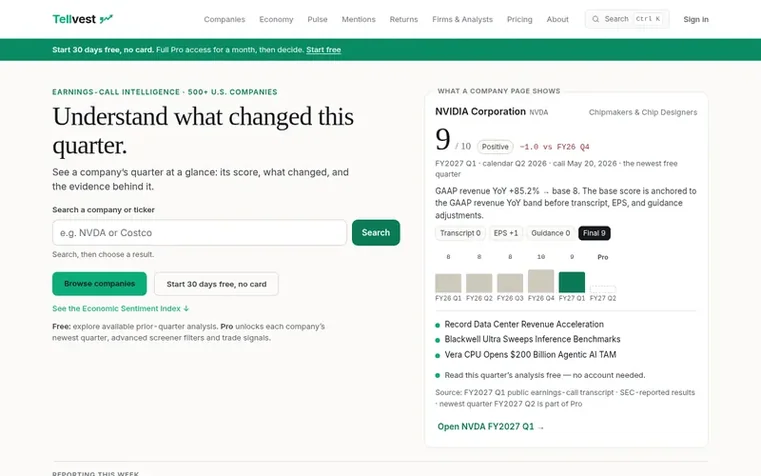Screen dimensions: 761x476
Task: Click the -1.0 vs FY26 Q4 text
Action: pos(555,147)
